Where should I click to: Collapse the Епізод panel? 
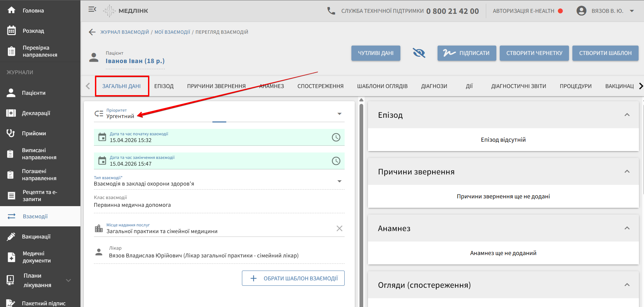(627, 115)
